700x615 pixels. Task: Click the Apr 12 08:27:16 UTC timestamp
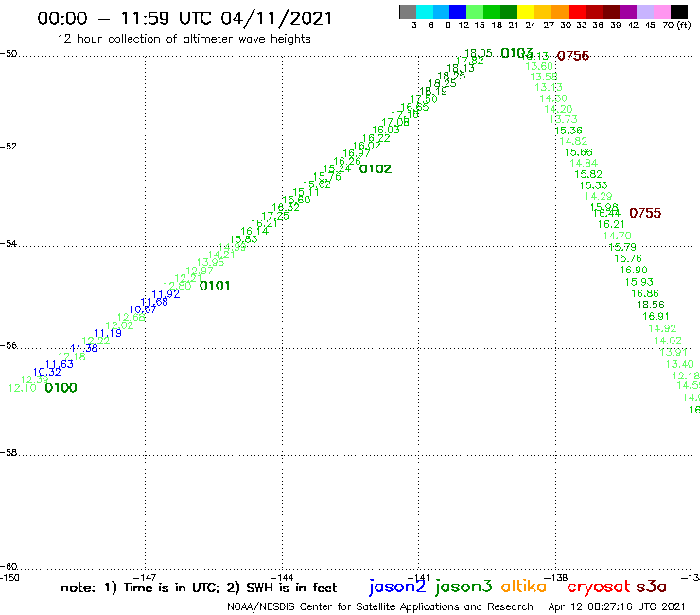point(617,606)
